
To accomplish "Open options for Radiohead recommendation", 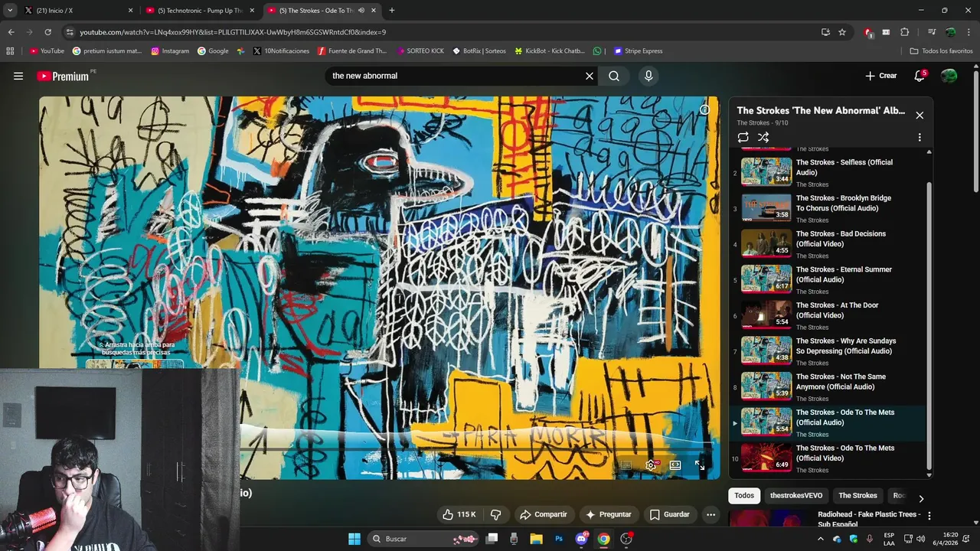I will click(929, 516).
